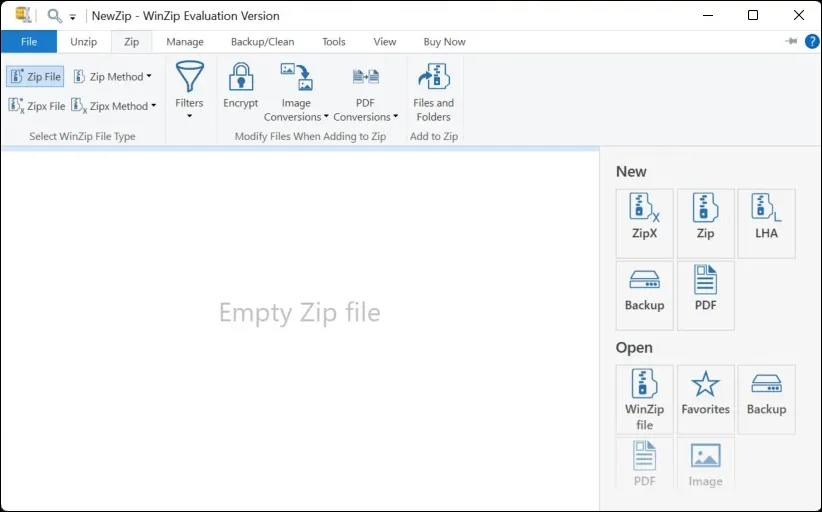Click the Buy Now tab
The height and width of the screenshot is (512, 822).
click(445, 41)
